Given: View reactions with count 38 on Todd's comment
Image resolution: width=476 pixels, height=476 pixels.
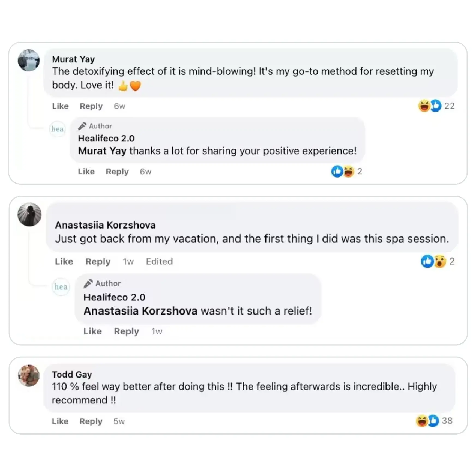Looking at the screenshot, I should tap(427, 421).
